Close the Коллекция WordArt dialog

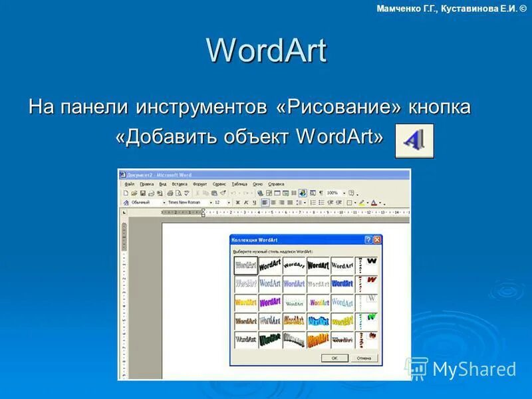coord(377,240)
